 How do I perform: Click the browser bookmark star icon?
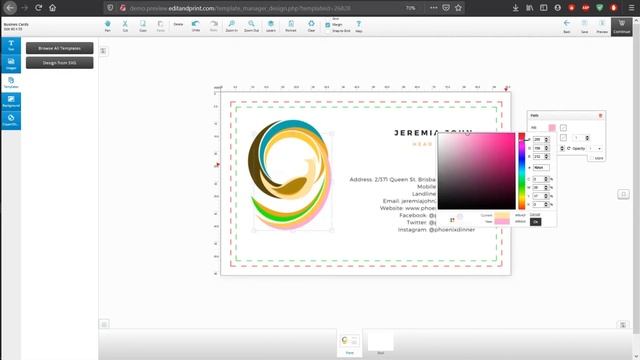[x=458, y=7]
